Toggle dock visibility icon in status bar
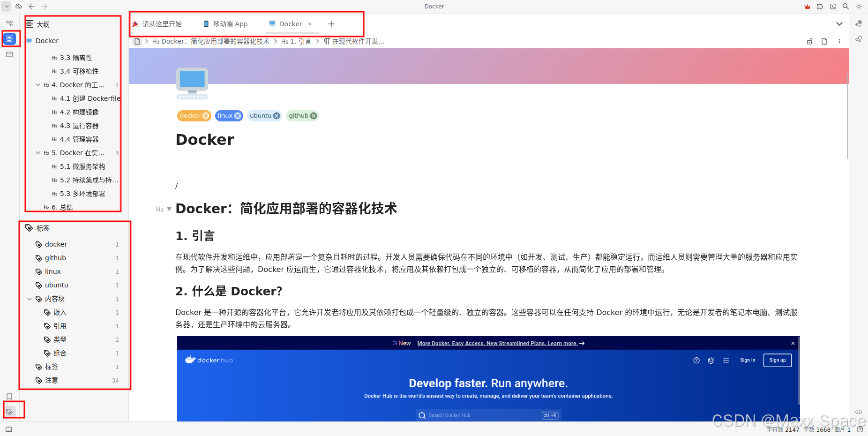The width and height of the screenshot is (868, 436). (x=9, y=429)
